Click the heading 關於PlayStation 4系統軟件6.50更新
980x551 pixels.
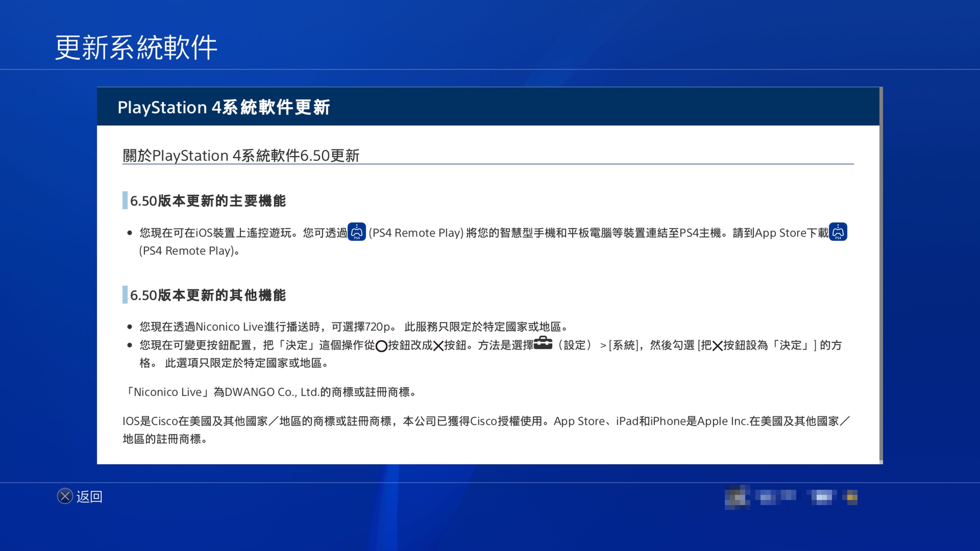241,156
